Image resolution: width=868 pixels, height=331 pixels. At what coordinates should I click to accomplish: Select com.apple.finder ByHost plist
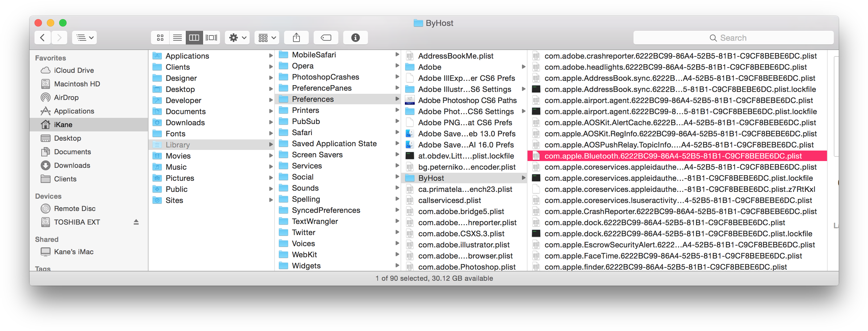[x=677, y=267]
